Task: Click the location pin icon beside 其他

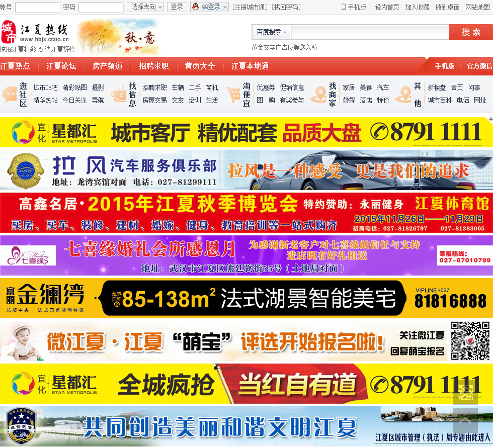Action: click(x=403, y=94)
